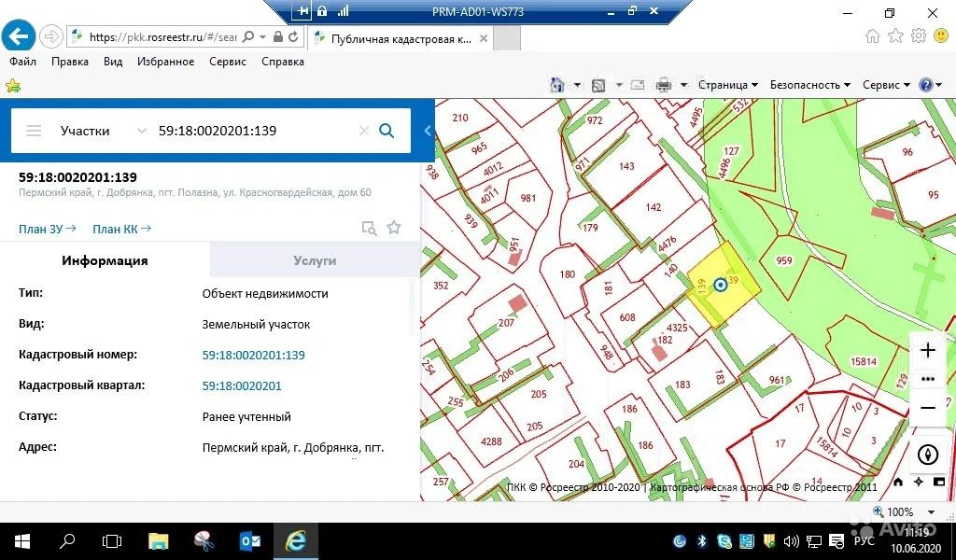Click the browser Forward arrow button
Image resolution: width=956 pixels, height=560 pixels.
51,37
